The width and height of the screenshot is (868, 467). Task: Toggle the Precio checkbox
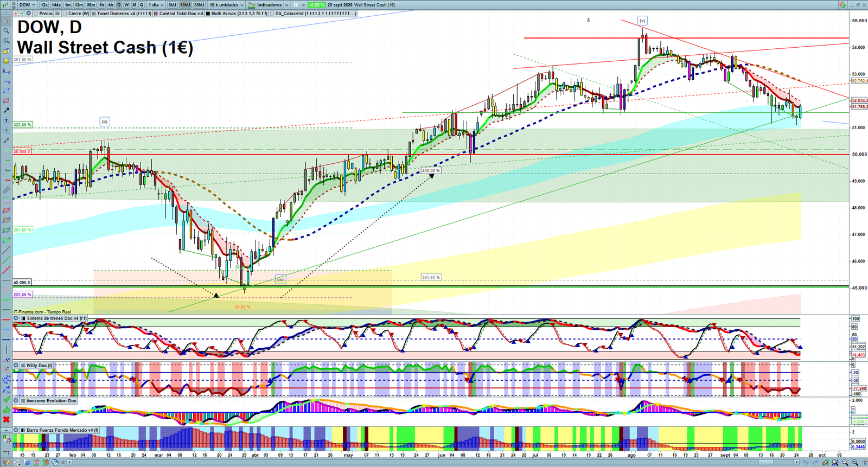35,14
